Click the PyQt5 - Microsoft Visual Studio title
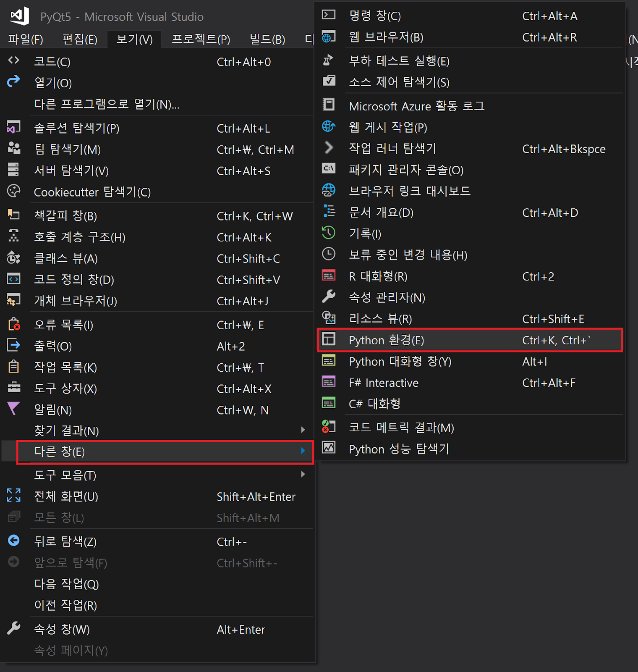This screenshot has width=638, height=672. (x=122, y=17)
